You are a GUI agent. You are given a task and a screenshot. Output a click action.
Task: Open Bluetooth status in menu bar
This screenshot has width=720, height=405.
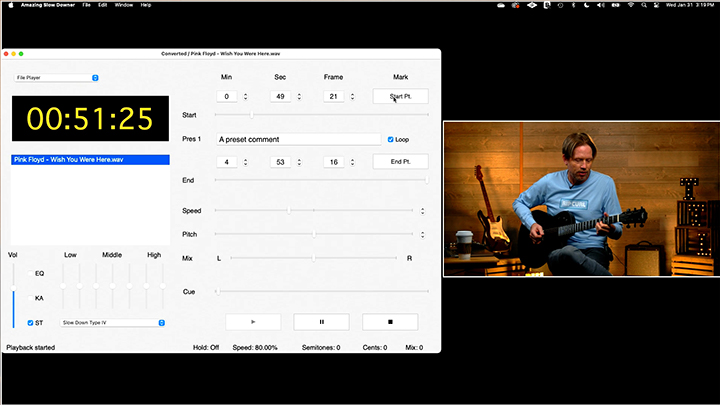point(574,5)
